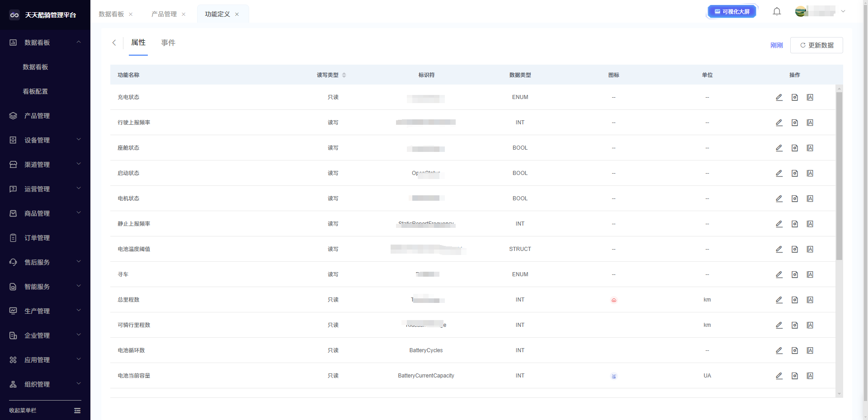Viewport: 868px width, 420px height.
Task: Click the edit pencil icon for 充电状态
Action: click(x=779, y=97)
